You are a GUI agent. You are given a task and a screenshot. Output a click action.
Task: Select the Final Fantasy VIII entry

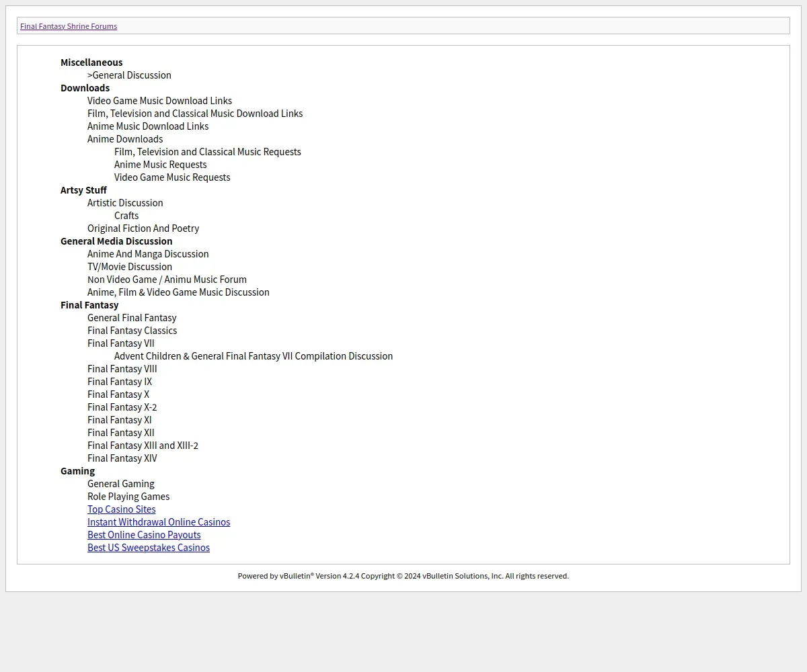(122, 369)
